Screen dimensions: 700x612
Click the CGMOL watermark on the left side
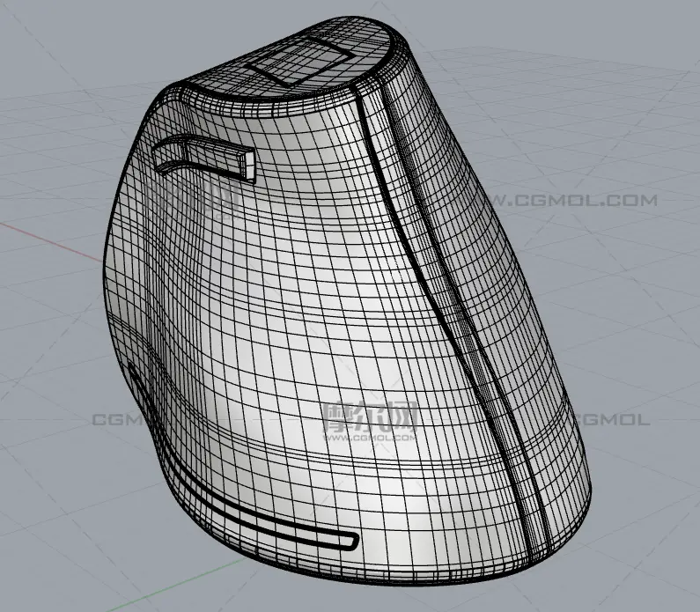(x=123, y=420)
